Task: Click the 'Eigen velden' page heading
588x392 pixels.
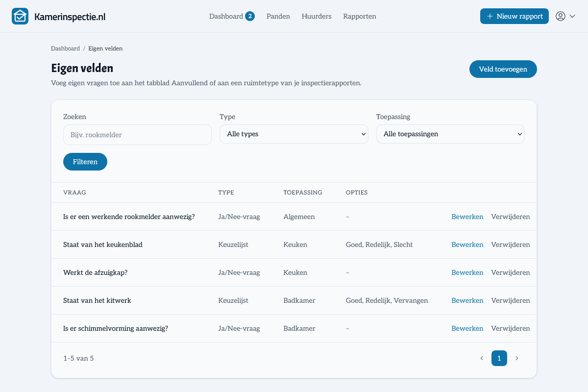Action: [82, 69]
